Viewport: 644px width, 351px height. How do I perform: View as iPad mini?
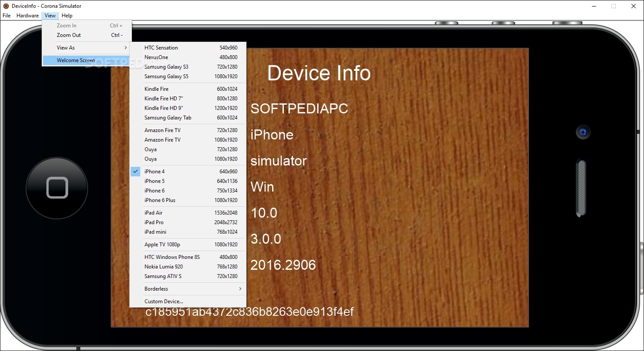coord(188,232)
